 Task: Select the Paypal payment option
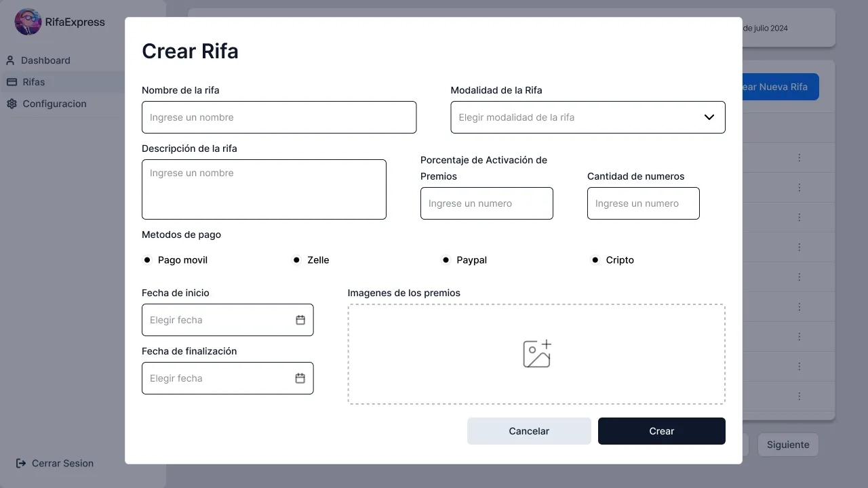(446, 260)
